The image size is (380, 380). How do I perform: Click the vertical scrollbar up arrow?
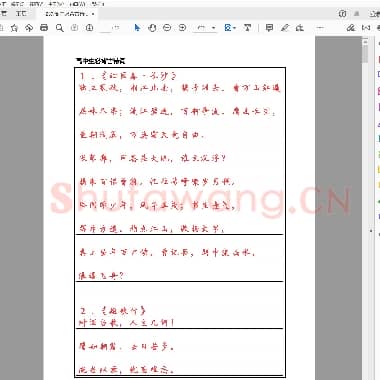click(365, 42)
